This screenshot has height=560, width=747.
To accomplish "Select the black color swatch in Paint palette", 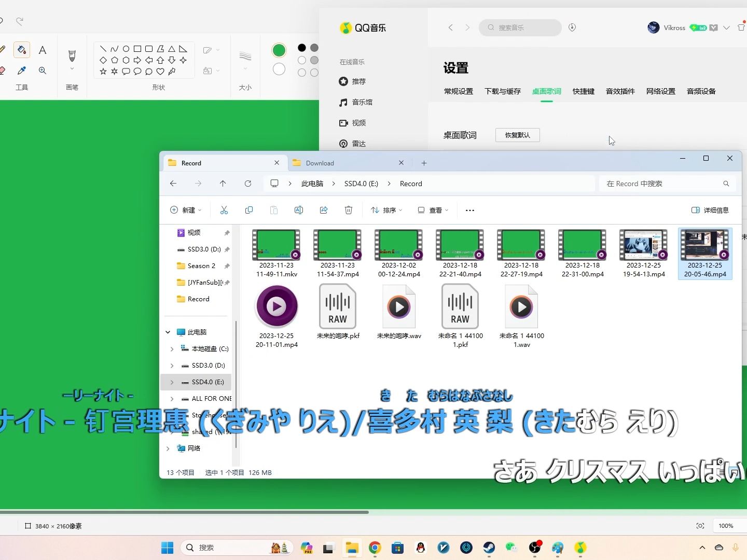I will tap(301, 48).
